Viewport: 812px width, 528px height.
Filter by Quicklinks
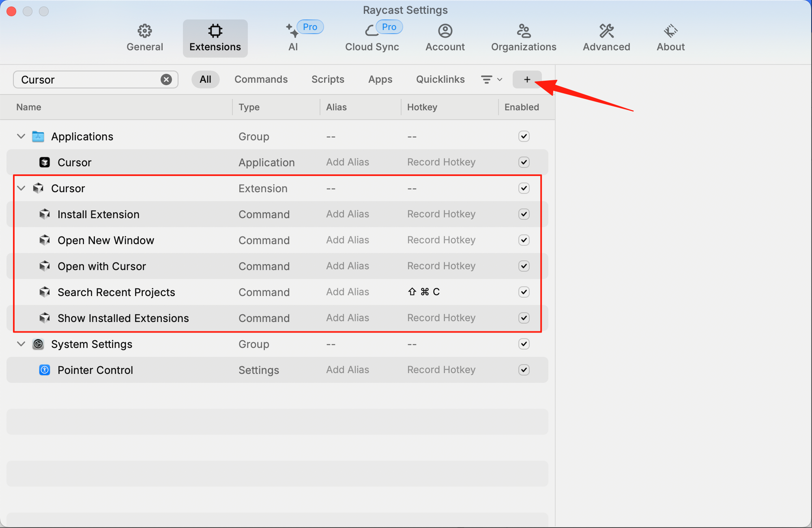(x=440, y=79)
